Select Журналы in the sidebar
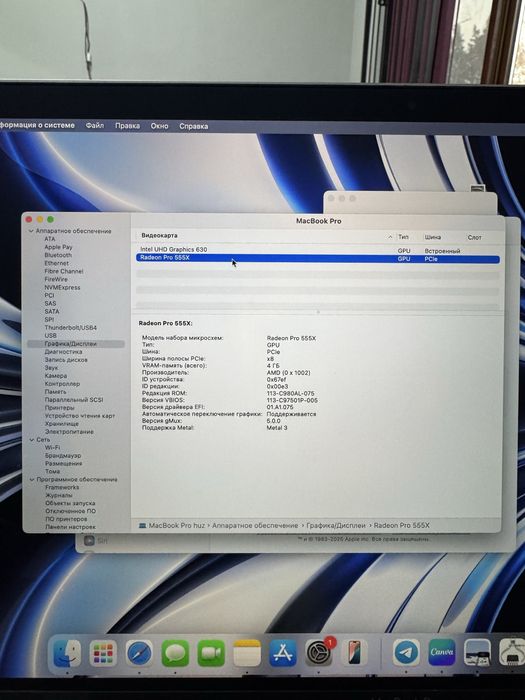Screen dimensions: 525x700 coord(58,495)
